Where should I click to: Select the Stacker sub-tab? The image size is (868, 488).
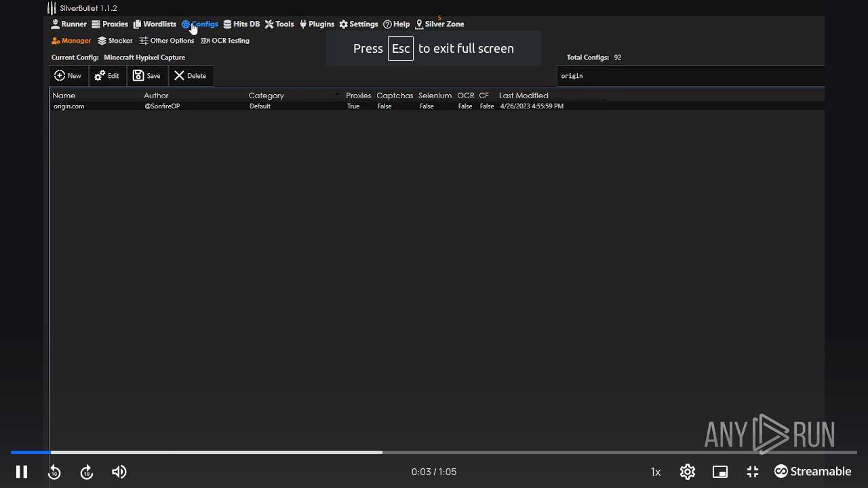115,41
